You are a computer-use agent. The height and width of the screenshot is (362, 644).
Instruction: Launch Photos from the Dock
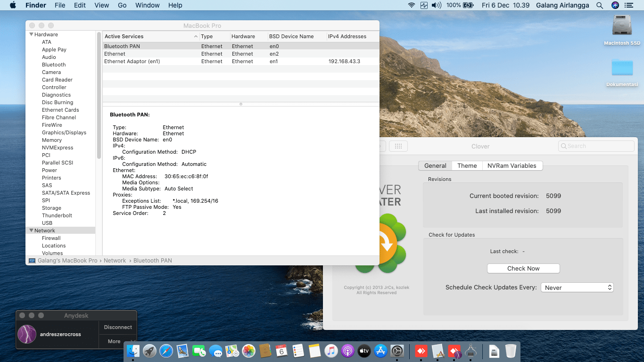coord(248,351)
